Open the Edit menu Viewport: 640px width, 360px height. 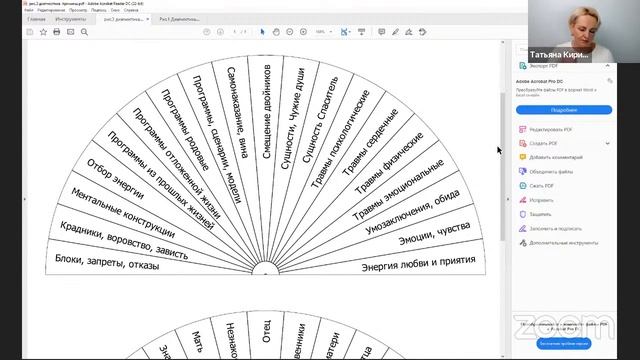coord(51,10)
